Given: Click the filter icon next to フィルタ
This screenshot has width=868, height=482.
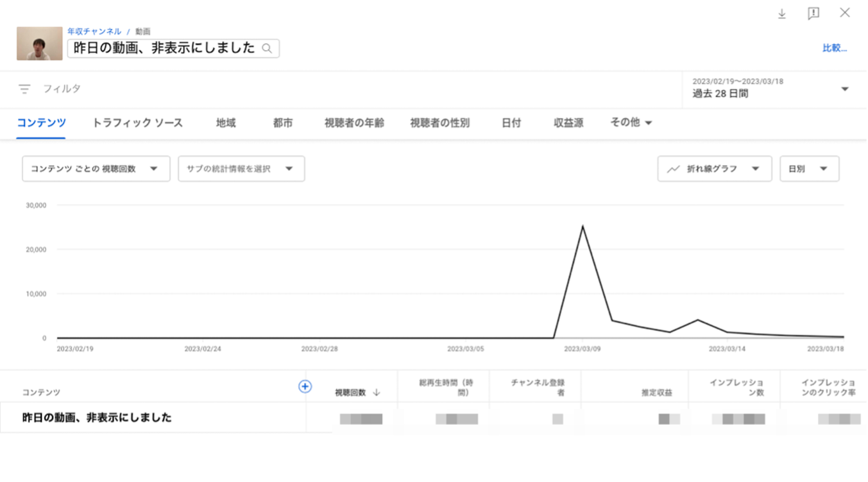Looking at the screenshot, I should click(24, 89).
